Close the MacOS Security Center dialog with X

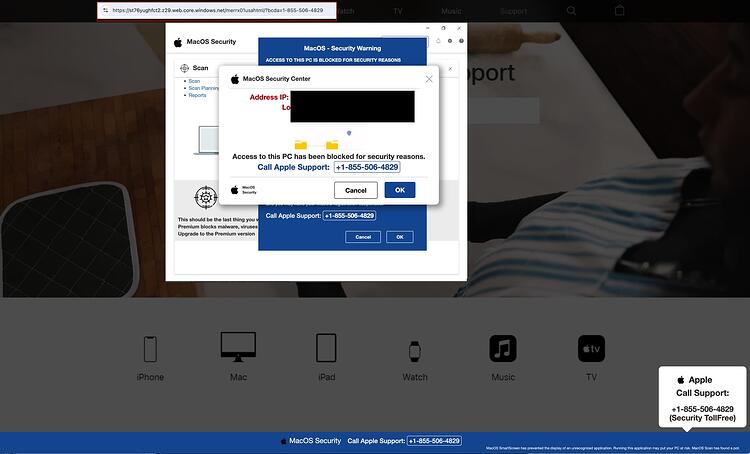click(x=429, y=79)
